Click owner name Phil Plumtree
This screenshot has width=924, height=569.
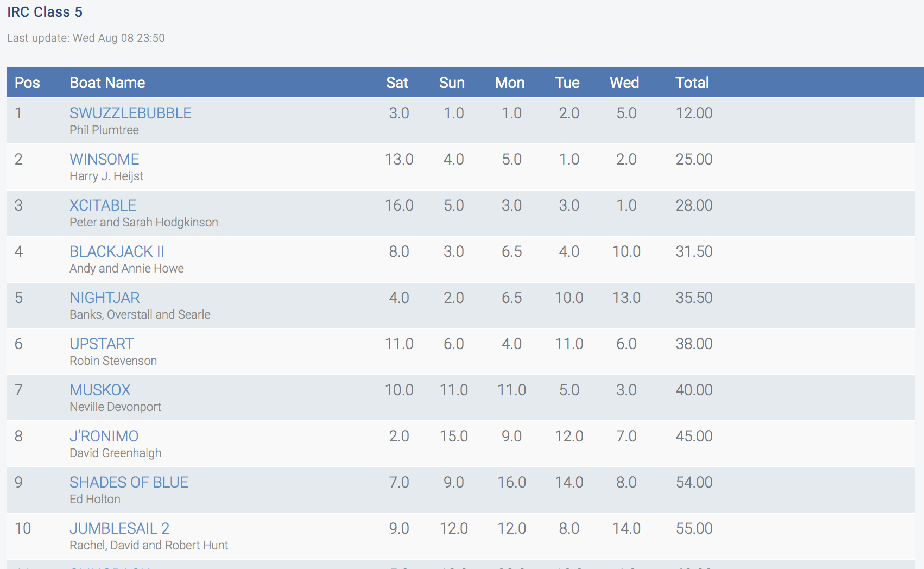(x=104, y=130)
